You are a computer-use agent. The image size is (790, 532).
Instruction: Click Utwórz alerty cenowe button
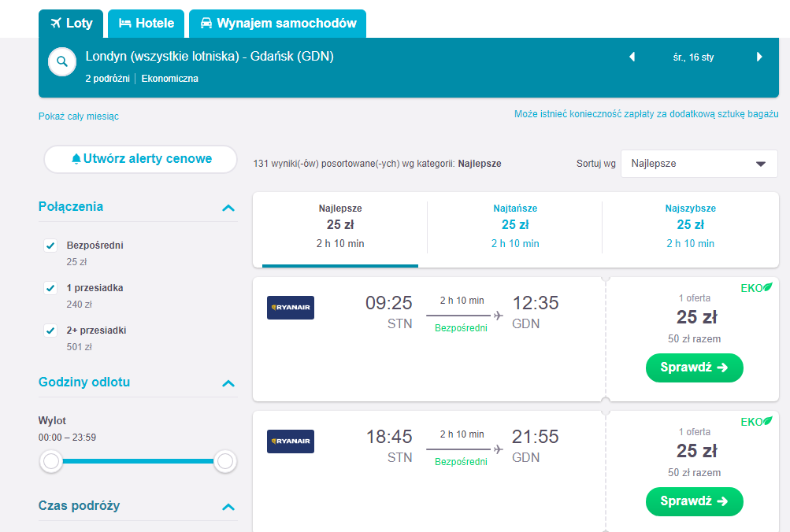click(140, 159)
